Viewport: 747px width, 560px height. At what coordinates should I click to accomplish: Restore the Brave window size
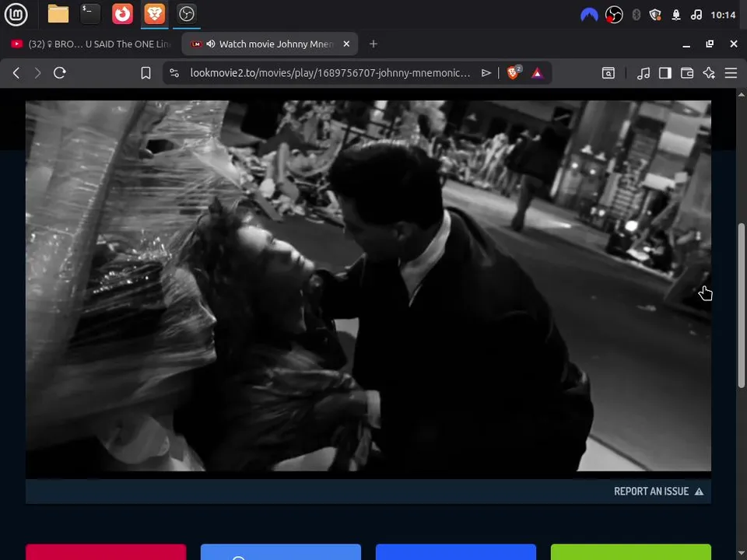[710, 44]
